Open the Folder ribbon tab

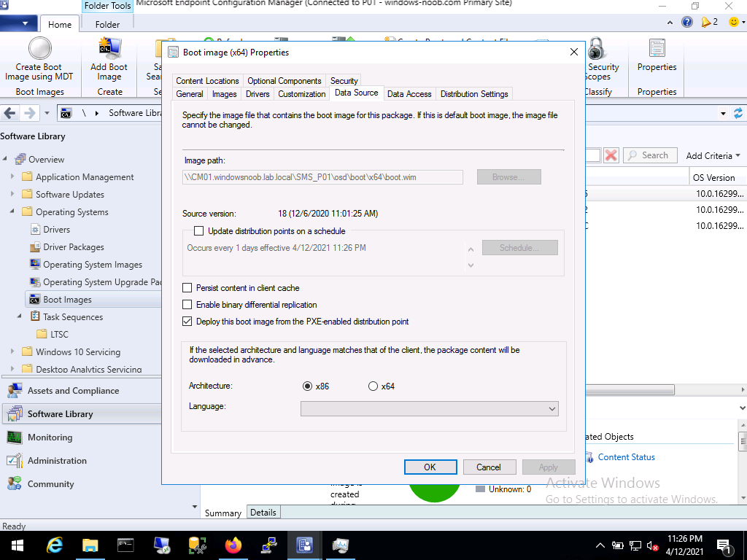[x=108, y=24]
